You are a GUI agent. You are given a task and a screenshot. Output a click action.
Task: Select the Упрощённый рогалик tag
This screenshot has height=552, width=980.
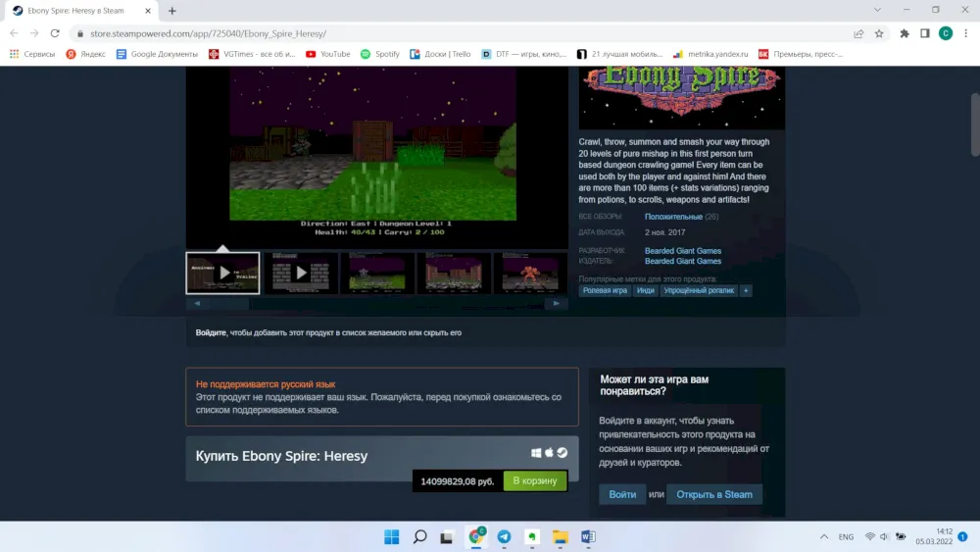[x=698, y=290]
